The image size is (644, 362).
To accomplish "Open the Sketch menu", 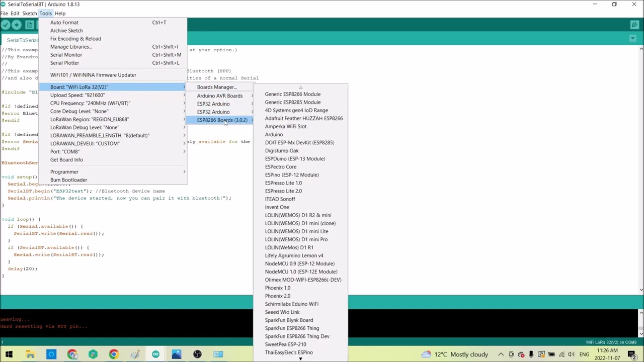I will click(x=29, y=14).
